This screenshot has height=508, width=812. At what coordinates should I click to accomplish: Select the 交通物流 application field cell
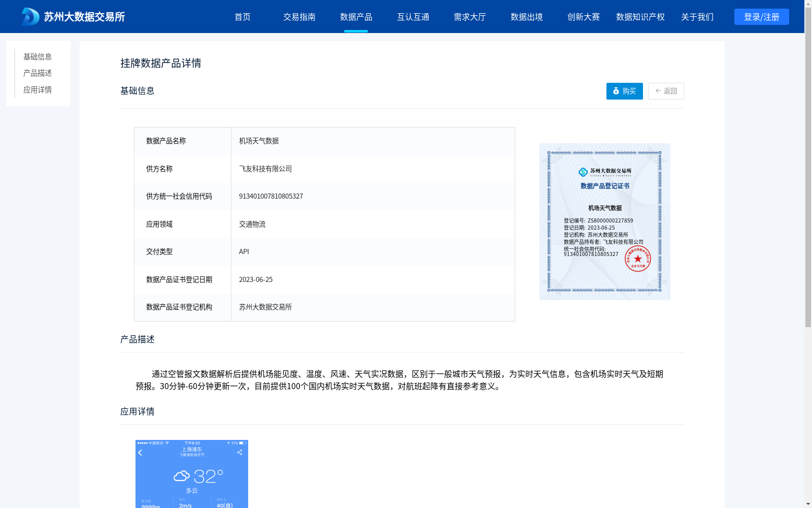tap(373, 224)
